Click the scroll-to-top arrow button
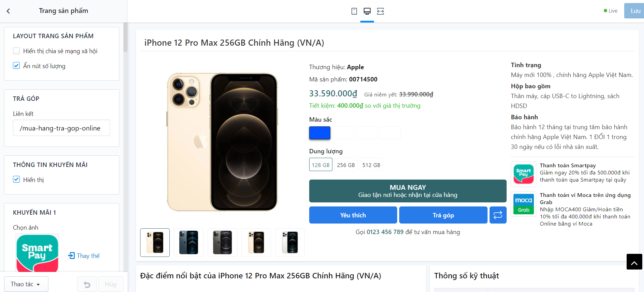This screenshot has height=292, width=644. pos(634,262)
